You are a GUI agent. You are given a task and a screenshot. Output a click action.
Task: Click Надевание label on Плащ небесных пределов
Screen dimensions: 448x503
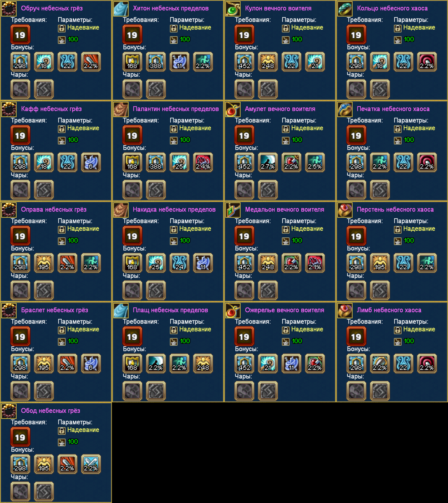tap(195, 329)
